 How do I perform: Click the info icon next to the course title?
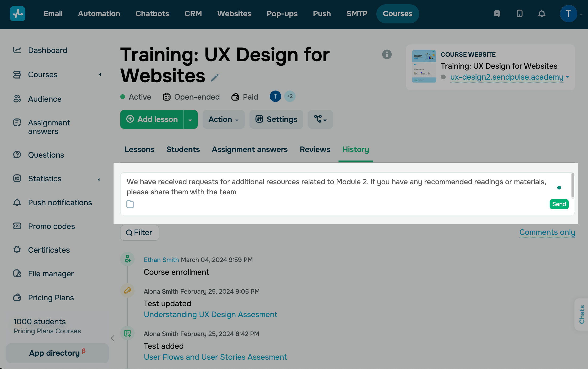[387, 55]
